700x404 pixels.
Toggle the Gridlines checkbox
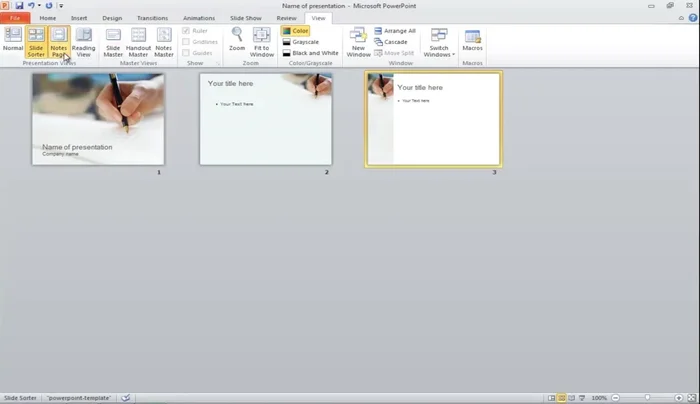click(186, 42)
